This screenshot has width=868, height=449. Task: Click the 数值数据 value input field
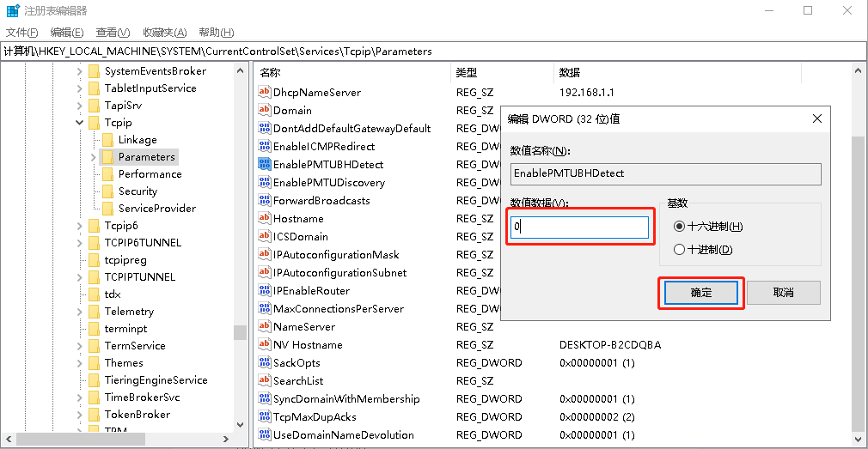[579, 228]
